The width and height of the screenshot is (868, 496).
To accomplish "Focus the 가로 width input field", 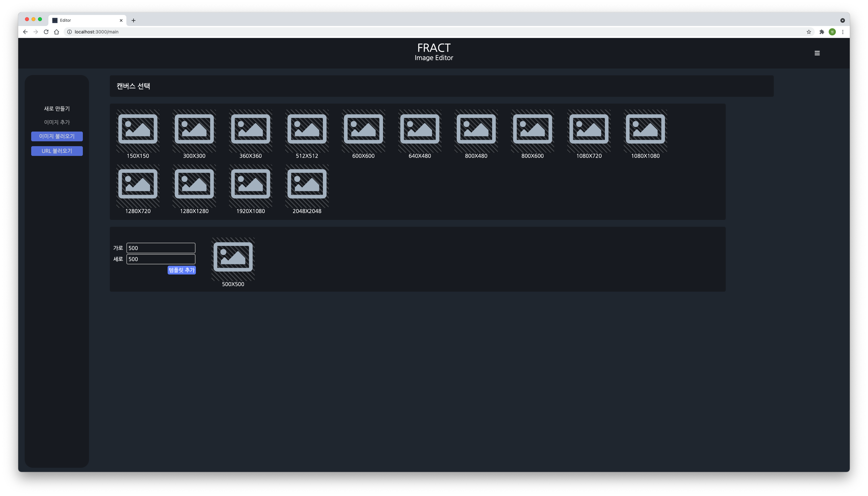I will pos(161,248).
